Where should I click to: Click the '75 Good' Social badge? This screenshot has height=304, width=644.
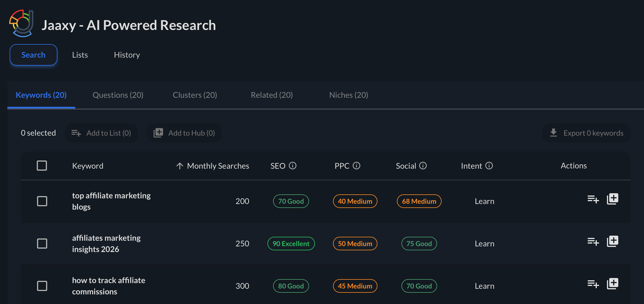coord(419,244)
